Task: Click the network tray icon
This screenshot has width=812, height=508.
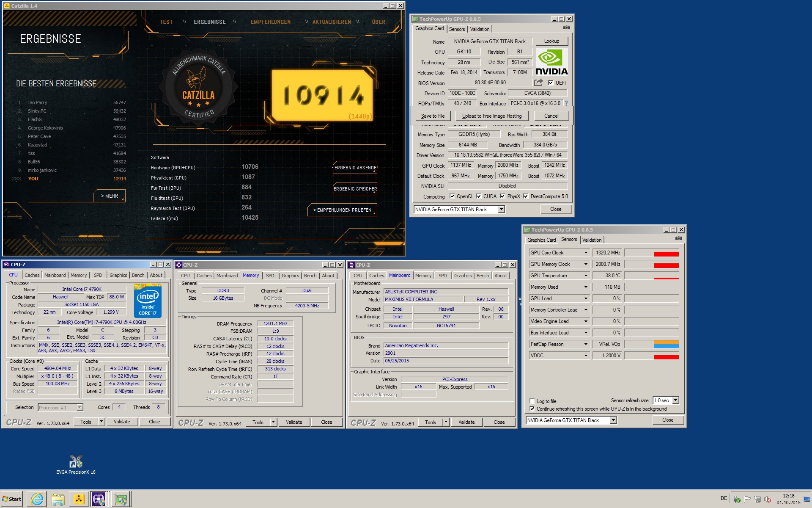Action: click(757, 499)
